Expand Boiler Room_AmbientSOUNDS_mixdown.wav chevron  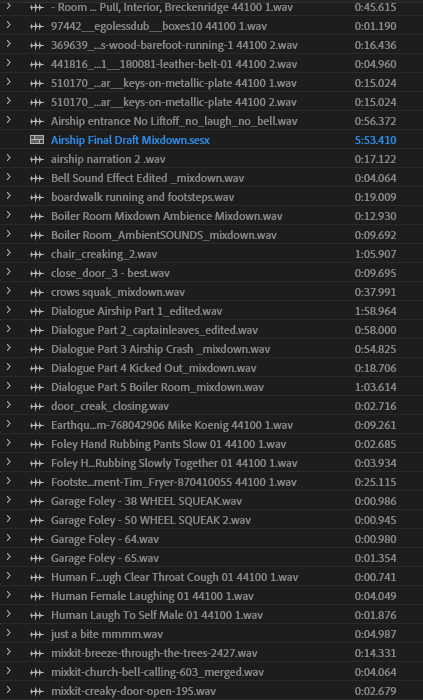8,235
